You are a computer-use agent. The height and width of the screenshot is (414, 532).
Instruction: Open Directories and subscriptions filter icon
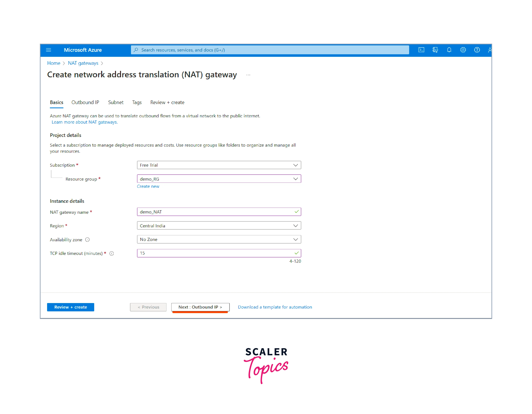(x=435, y=50)
